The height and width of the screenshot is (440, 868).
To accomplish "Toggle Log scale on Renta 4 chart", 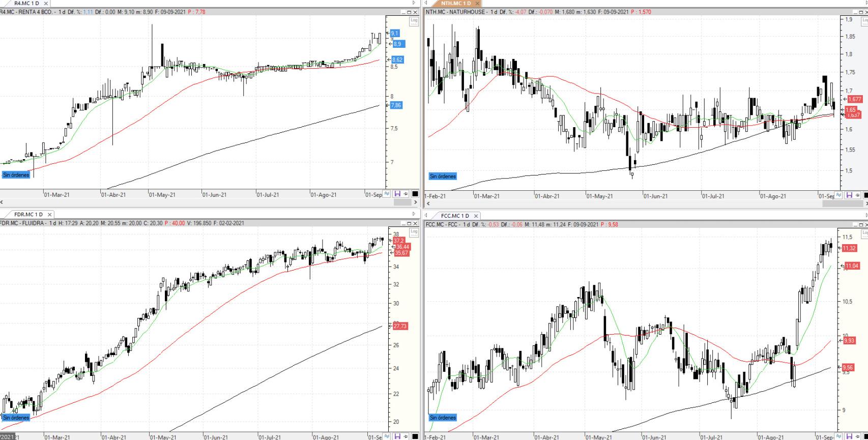I will point(414,21).
